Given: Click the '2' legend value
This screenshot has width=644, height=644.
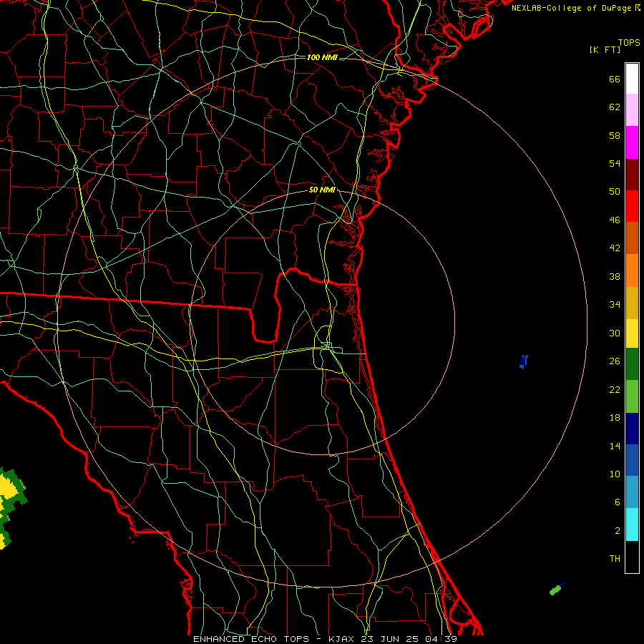Looking at the screenshot, I should (618, 531).
